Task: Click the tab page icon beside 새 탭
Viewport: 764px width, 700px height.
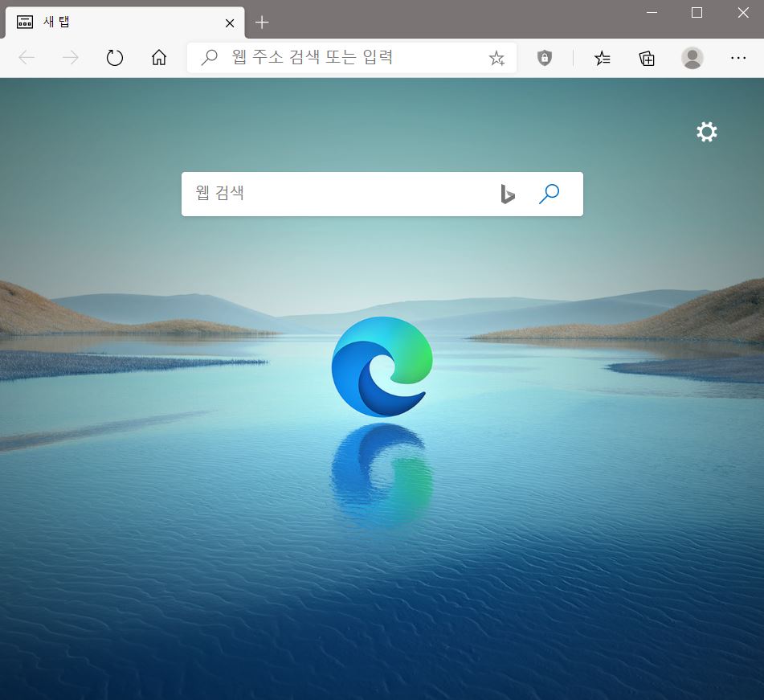Action: click(x=25, y=22)
